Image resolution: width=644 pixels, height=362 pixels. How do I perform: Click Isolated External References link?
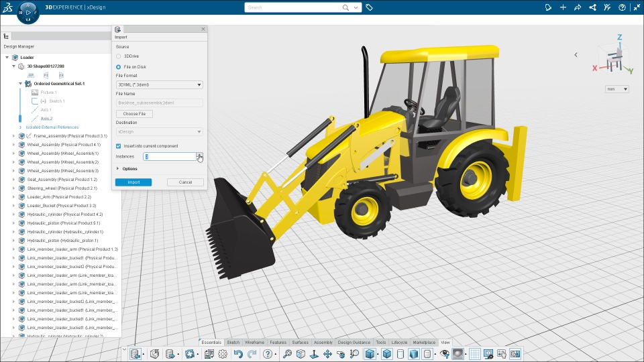(52, 127)
